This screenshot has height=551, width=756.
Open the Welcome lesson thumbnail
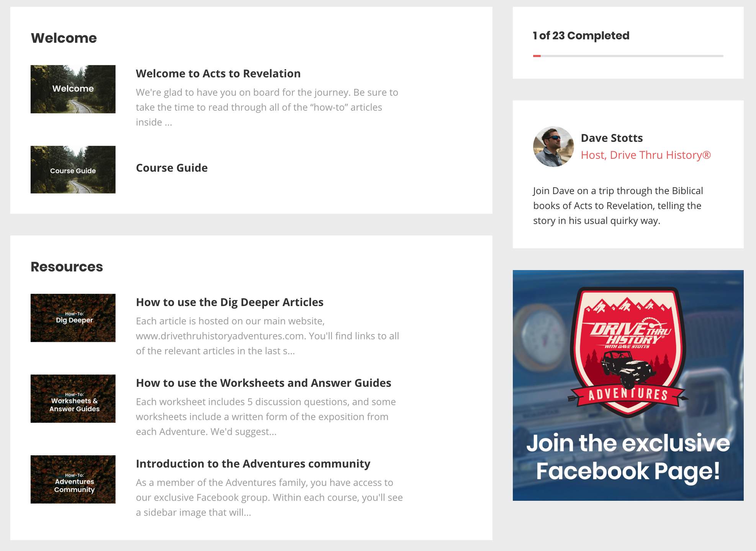73,89
